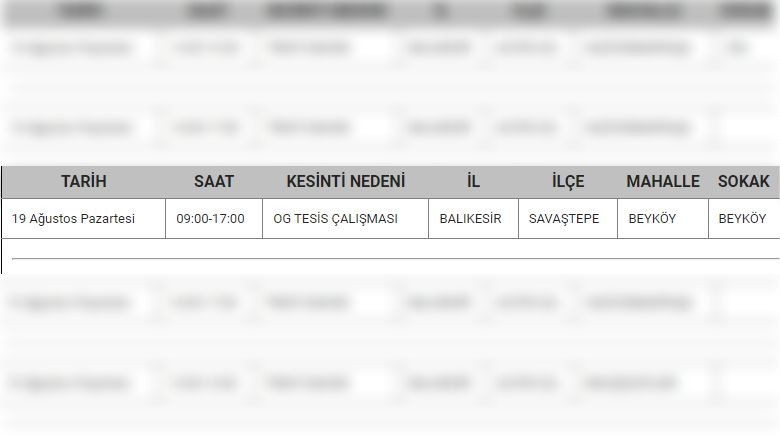Click the TARİH column header
Image resolution: width=780 pixels, height=440 pixels.
pyautogui.click(x=84, y=181)
